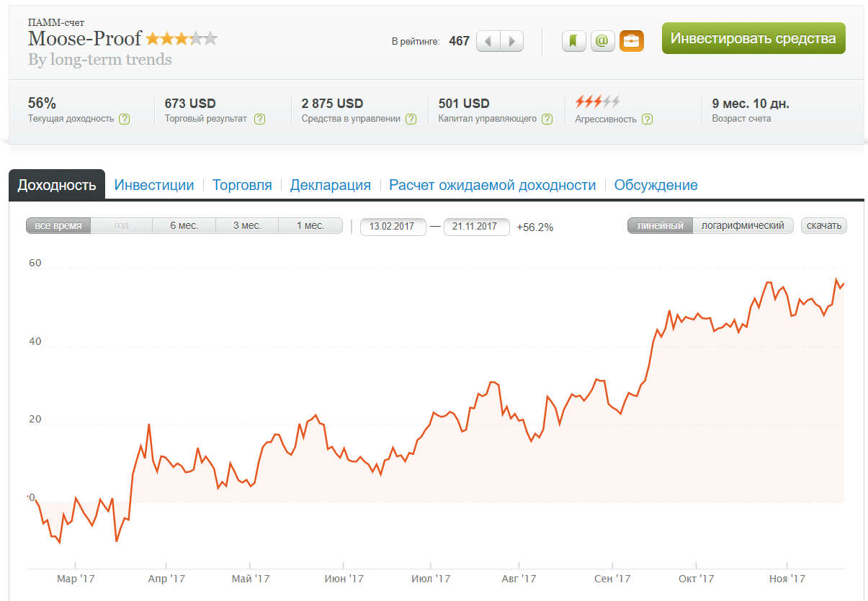Click the @ contact manager icon
This screenshot has height=601, width=868.
(x=602, y=41)
